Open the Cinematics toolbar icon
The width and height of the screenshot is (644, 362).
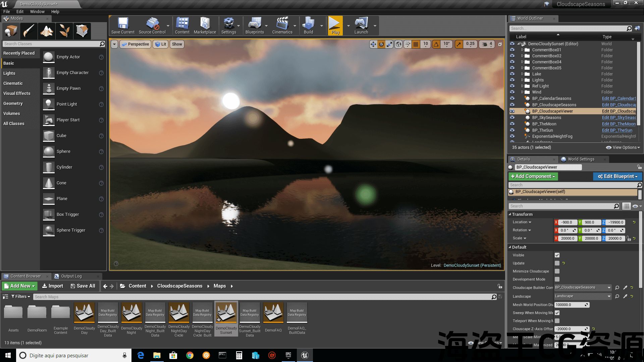[282, 25]
